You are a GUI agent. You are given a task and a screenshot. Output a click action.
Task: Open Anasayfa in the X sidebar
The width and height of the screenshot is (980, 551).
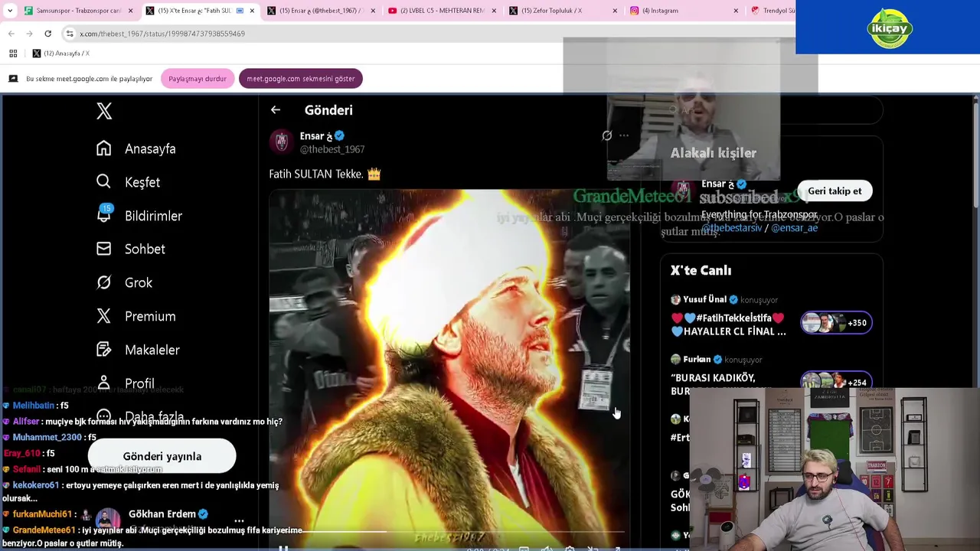tap(136, 148)
